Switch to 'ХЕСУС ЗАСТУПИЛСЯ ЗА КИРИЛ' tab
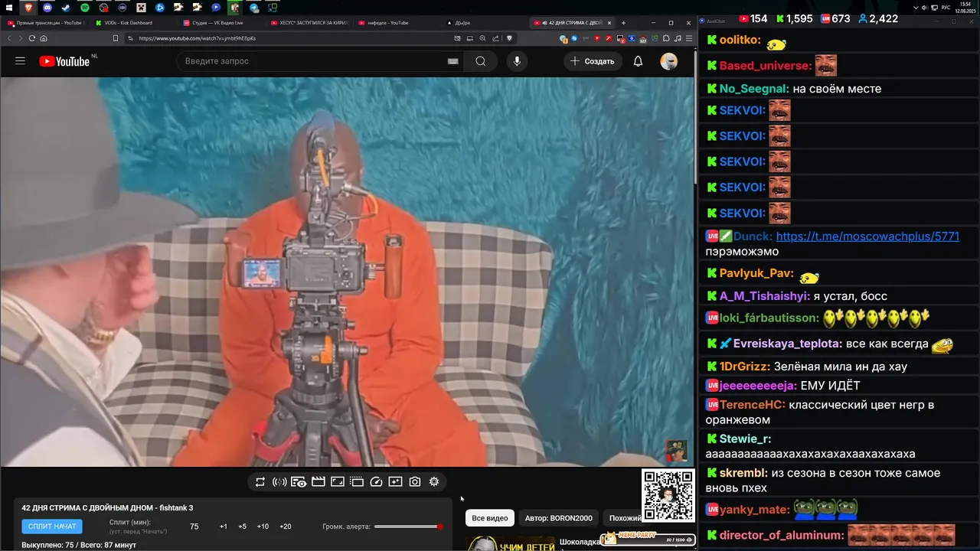This screenshot has height=551, width=980. click(x=309, y=23)
